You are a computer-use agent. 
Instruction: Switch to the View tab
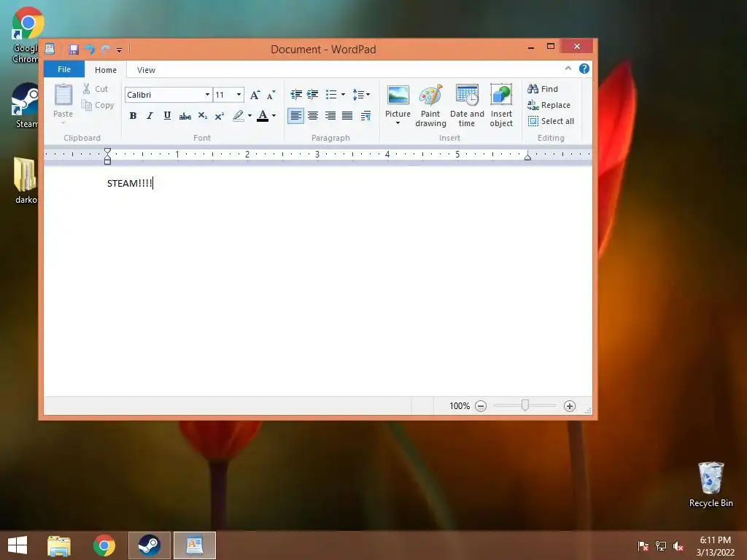(x=146, y=70)
